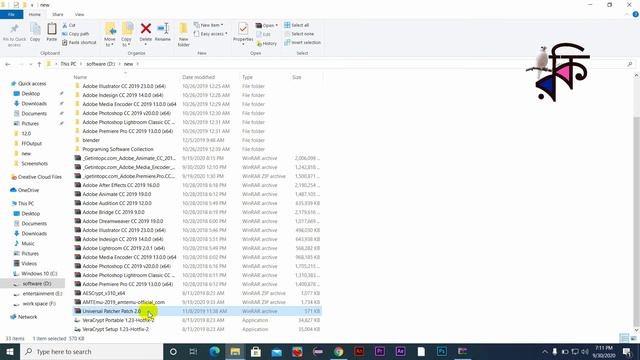Switch to details view layout icon
640x360 pixels.
[624, 338]
